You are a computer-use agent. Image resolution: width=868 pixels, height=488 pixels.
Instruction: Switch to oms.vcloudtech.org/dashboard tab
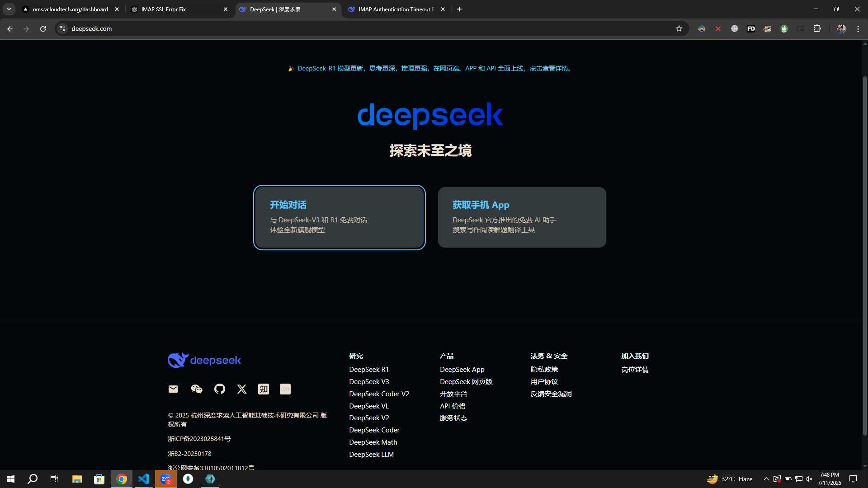70,9
